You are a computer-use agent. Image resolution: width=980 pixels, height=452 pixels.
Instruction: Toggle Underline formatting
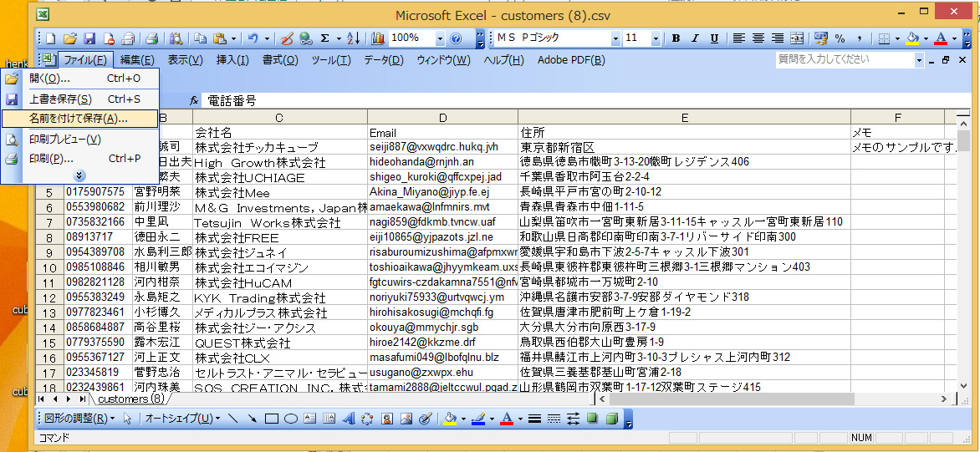[714, 38]
